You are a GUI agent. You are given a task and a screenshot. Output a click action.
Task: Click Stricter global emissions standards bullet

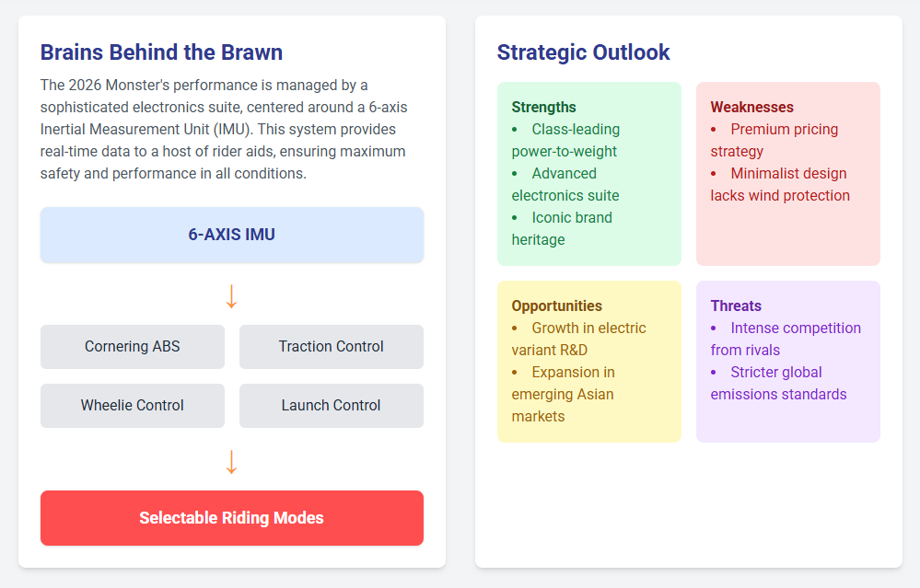tap(778, 384)
